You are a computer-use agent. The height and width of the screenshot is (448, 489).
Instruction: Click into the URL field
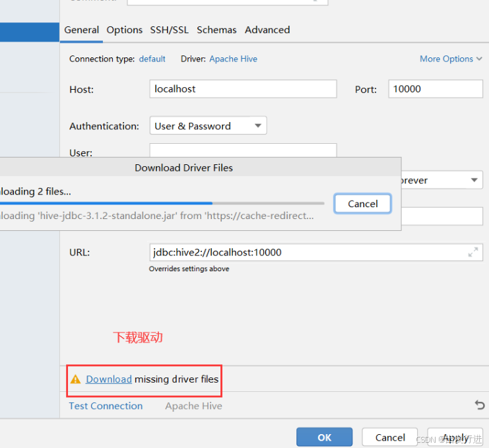pos(316,252)
